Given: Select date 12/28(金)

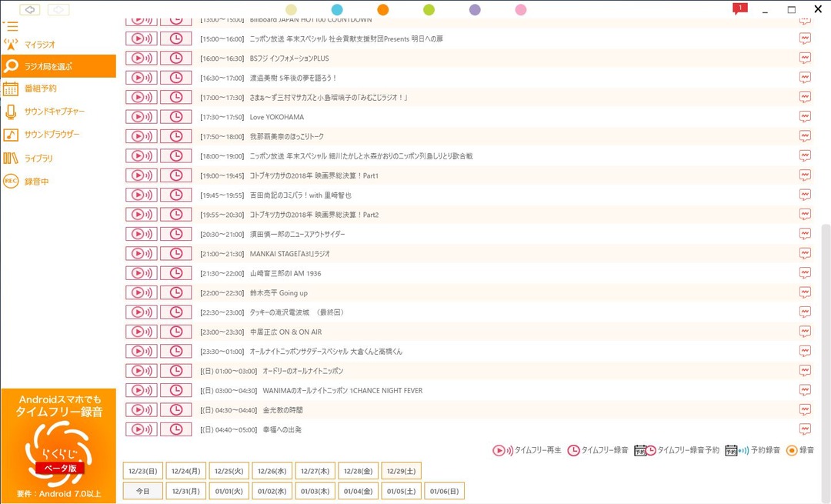Looking at the screenshot, I should point(359,471).
